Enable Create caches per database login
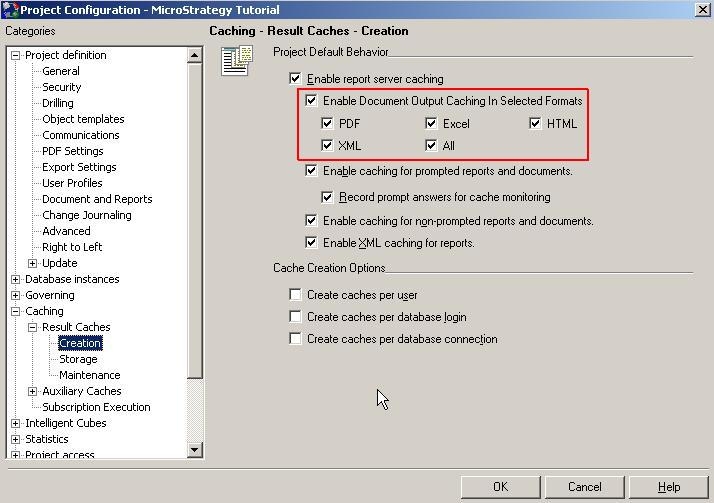The height and width of the screenshot is (503, 714). tap(295, 316)
